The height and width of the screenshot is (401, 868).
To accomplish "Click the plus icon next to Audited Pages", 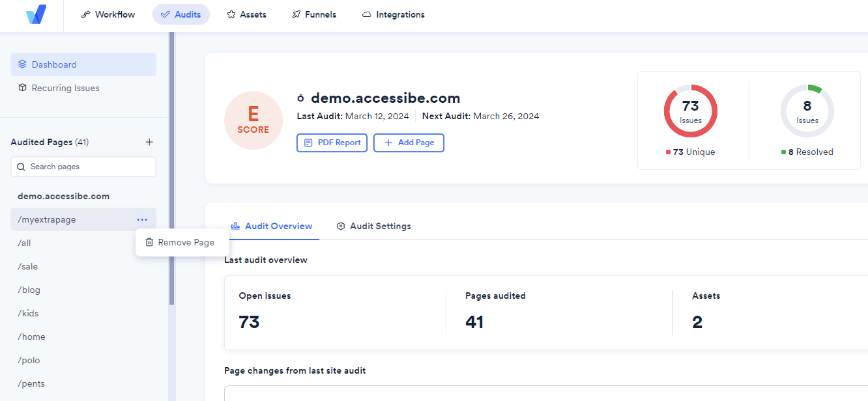I will pyautogui.click(x=149, y=142).
